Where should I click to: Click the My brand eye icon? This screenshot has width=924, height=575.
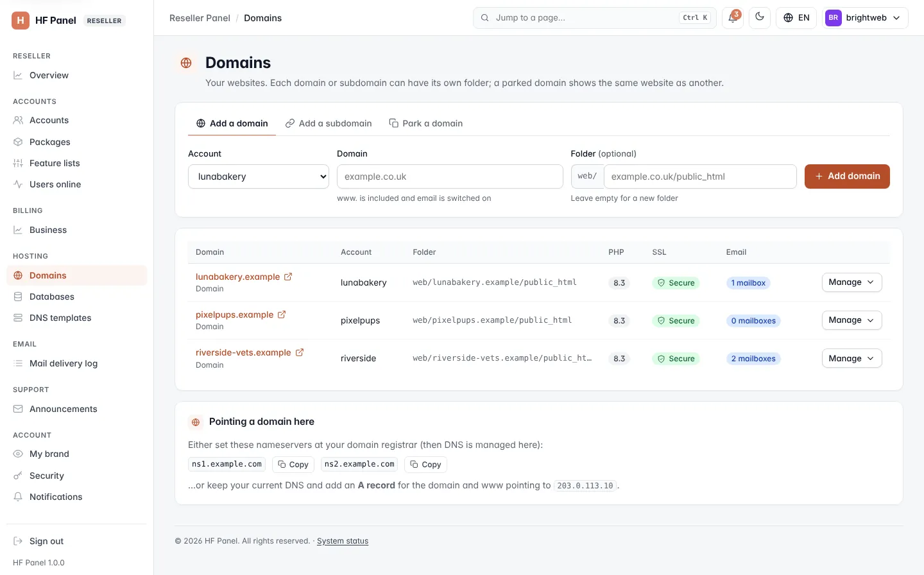coord(18,454)
